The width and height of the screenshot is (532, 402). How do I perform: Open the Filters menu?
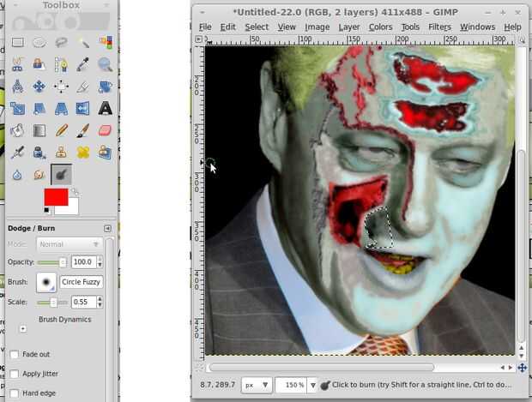click(x=439, y=27)
